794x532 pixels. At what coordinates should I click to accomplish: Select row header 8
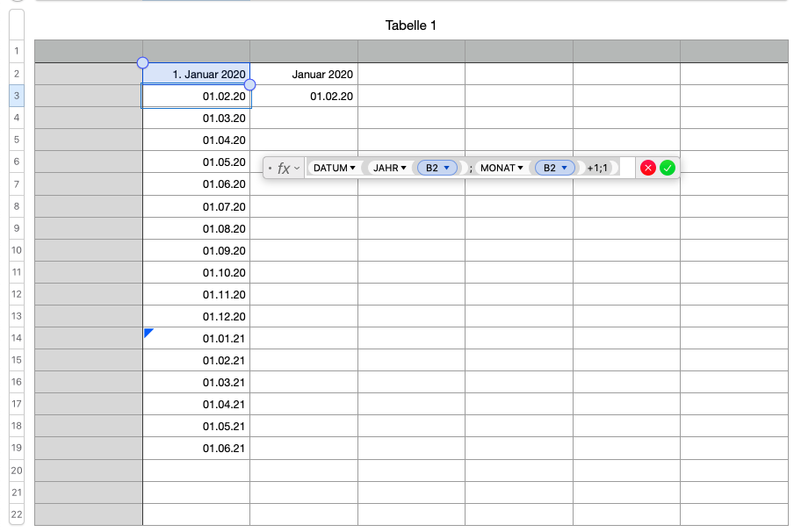[17, 206]
